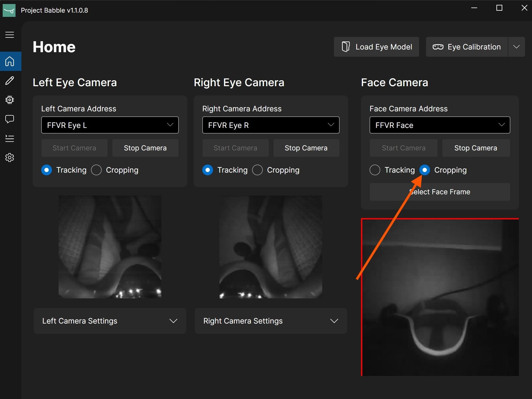532x399 pixels.
Task: Select the Home icon in the sidebar
Action: 10,61
